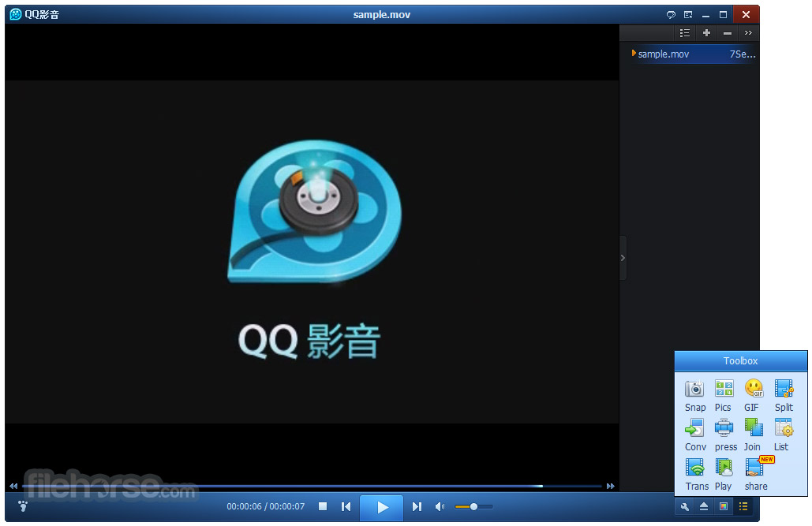812x526 pixels.
Task: Click the wrench toolbox button
Action: 685,507
